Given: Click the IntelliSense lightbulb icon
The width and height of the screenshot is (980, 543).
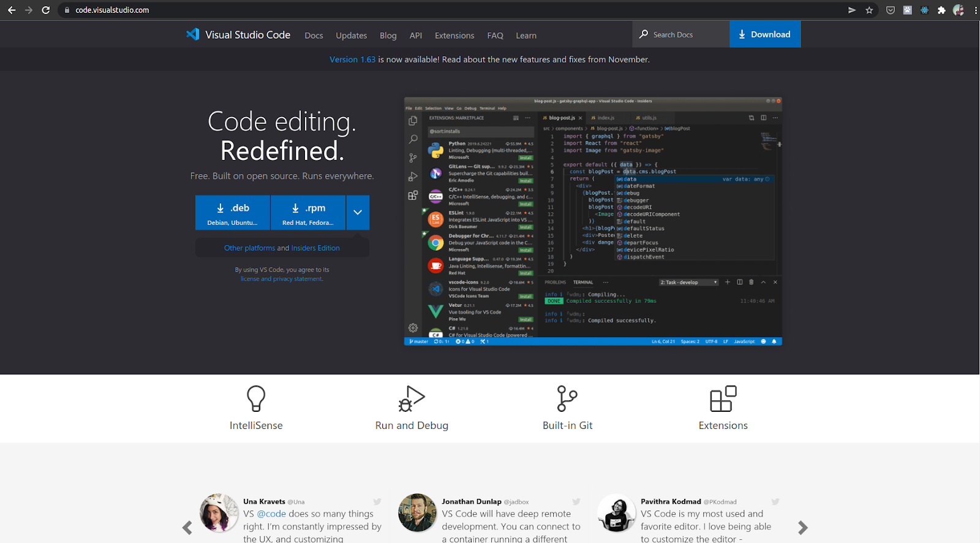Looking at the screenshot, I should [x=256, y=398].
